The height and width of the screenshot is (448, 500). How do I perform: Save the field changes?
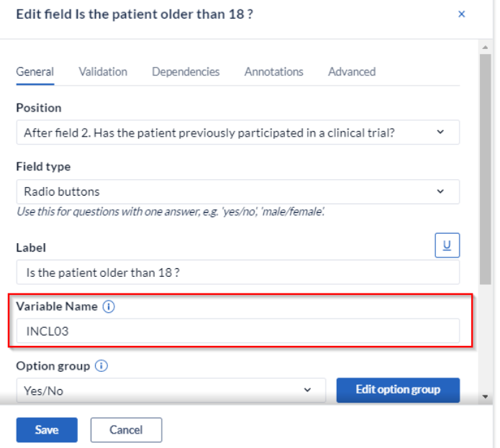click(x=47, y=430)
